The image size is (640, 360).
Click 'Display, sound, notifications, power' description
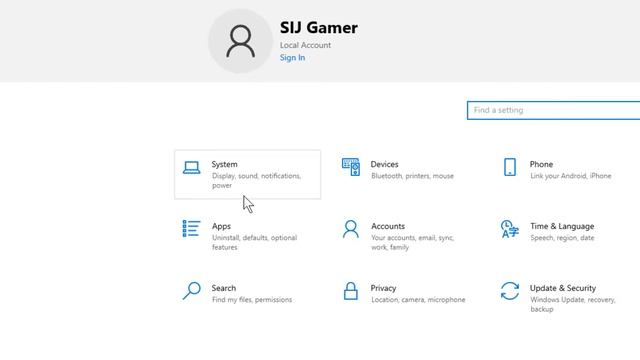click(x=256, y=181)
